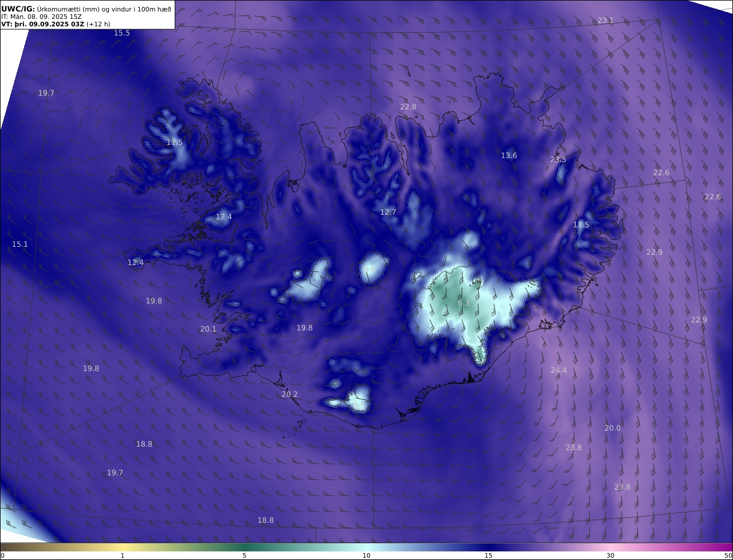Click the 11.5 value over the Westfjords
This screenshot has height=560, width=733.
pos(175,143)
